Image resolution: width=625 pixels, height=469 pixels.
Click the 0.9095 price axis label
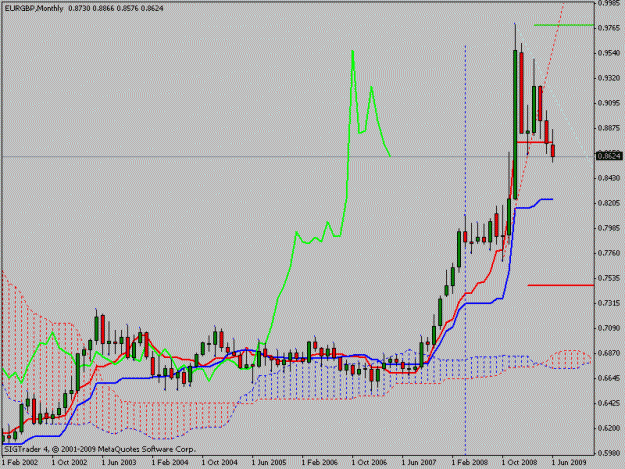[609, 103]
